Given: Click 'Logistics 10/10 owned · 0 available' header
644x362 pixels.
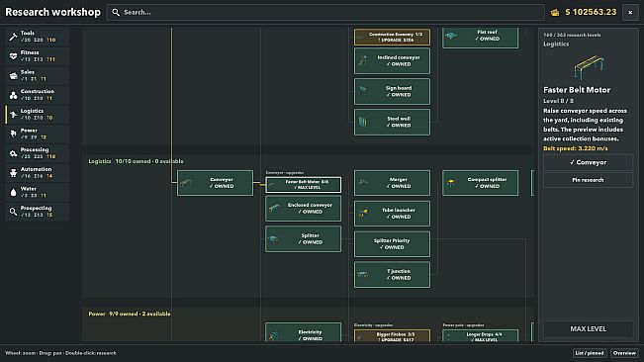Looking at the screenshot, I should coord(136,161).
